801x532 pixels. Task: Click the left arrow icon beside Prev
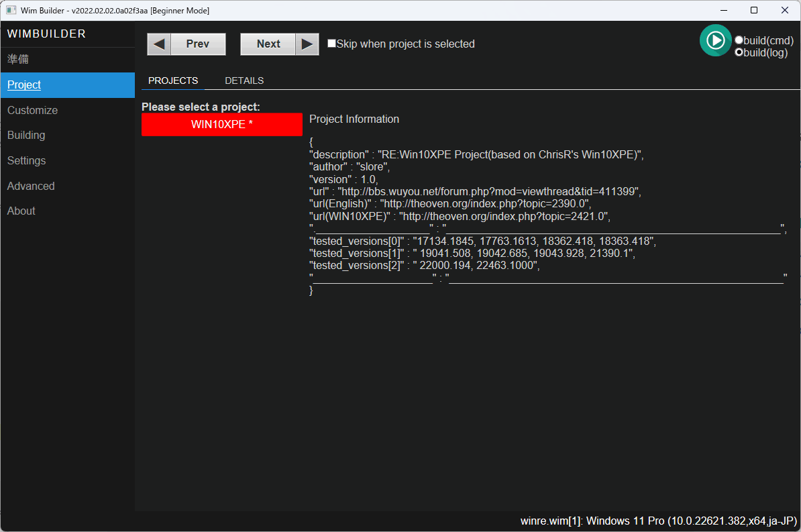point(159,44)
